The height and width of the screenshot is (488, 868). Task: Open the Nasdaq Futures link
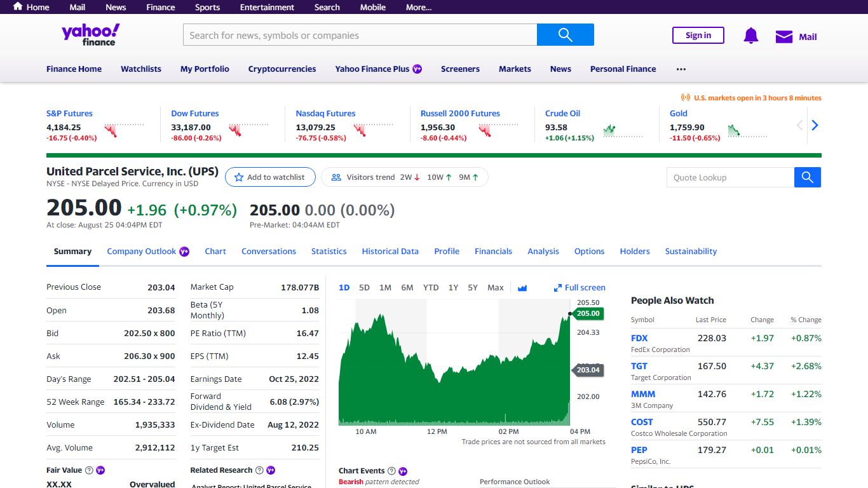(x=325, y=113)
